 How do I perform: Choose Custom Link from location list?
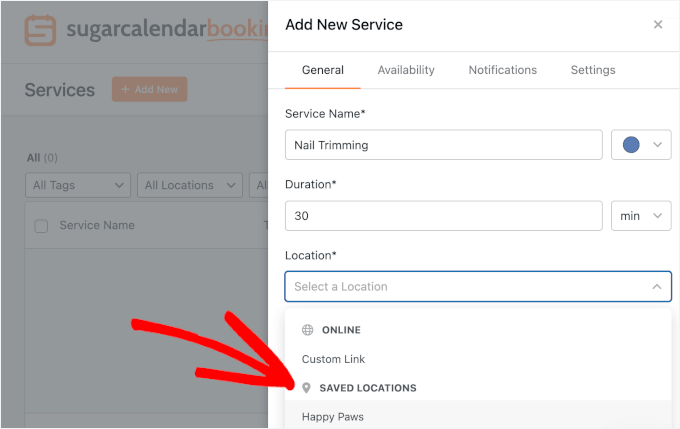[x=333, y=359]
